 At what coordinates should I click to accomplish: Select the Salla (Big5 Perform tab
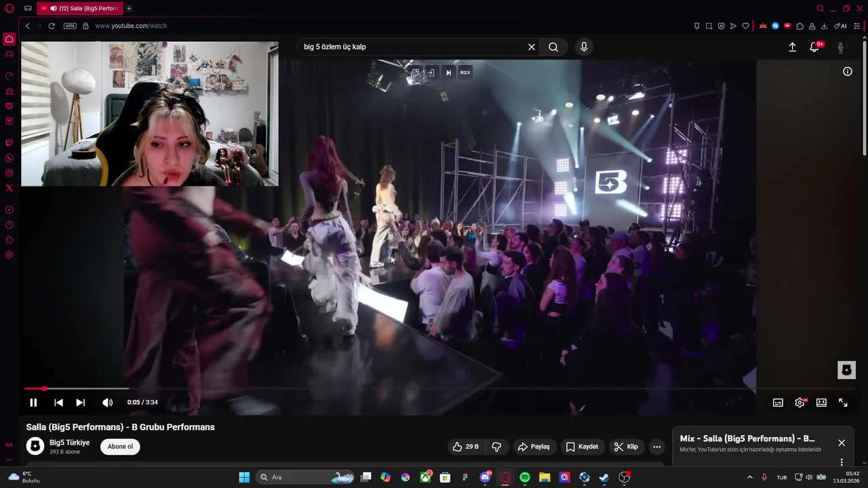pyautogui.click(x=80, y=8)
